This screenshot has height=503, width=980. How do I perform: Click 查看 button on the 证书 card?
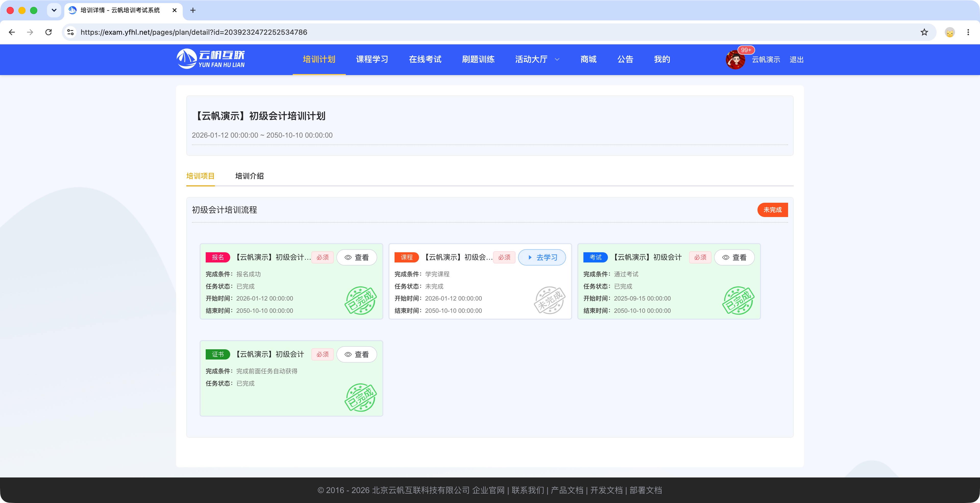357,355
